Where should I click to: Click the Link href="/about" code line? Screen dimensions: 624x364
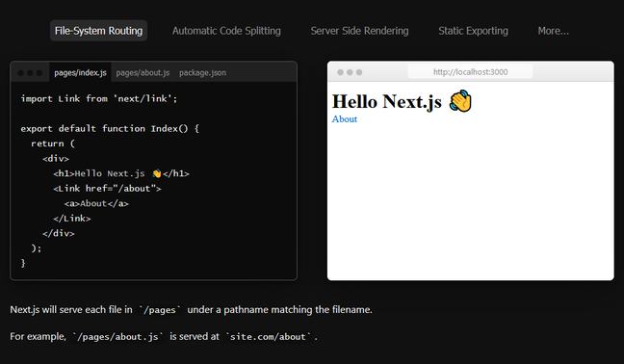(x=107, y=188)
